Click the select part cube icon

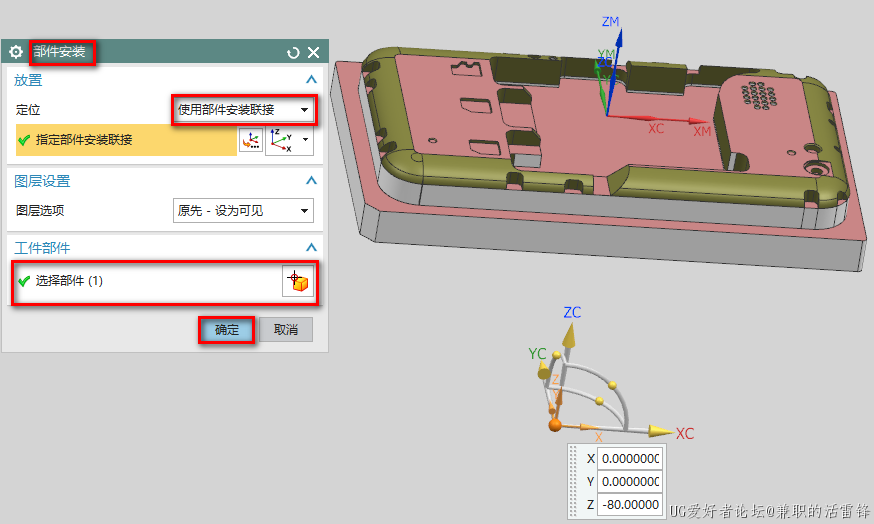click(x=297, y=282)
